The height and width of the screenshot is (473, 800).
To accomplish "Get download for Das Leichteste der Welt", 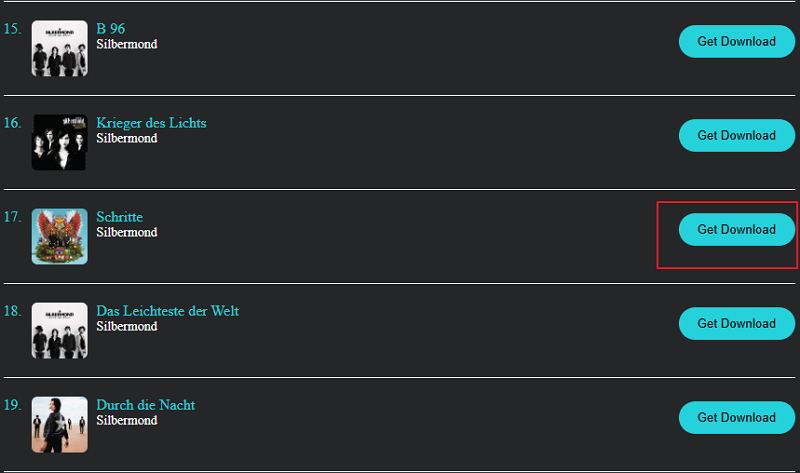I will [736, 324].
